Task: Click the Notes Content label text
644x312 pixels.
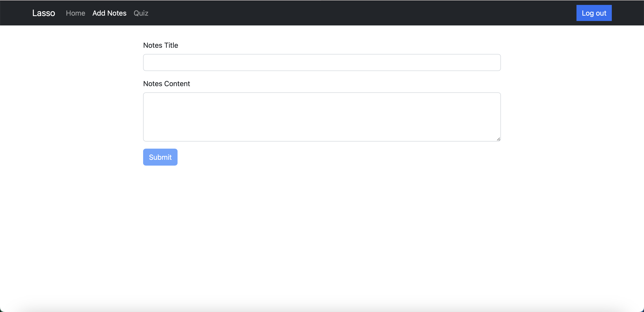Action: [x=166, y=84]
